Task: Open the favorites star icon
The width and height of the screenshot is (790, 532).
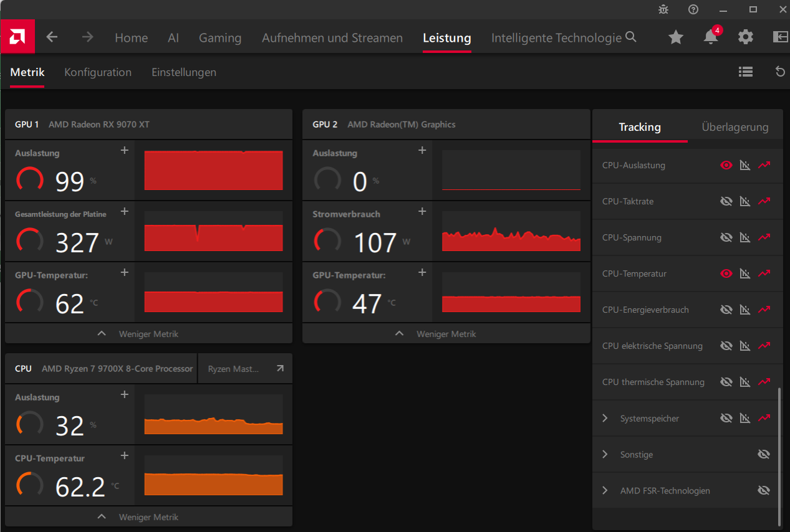Action: (x=676, y=37)
